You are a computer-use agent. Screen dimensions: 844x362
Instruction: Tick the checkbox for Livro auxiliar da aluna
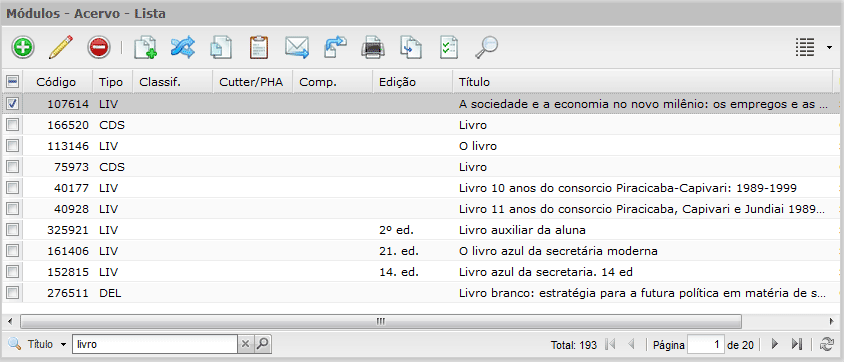pos(12,230)
